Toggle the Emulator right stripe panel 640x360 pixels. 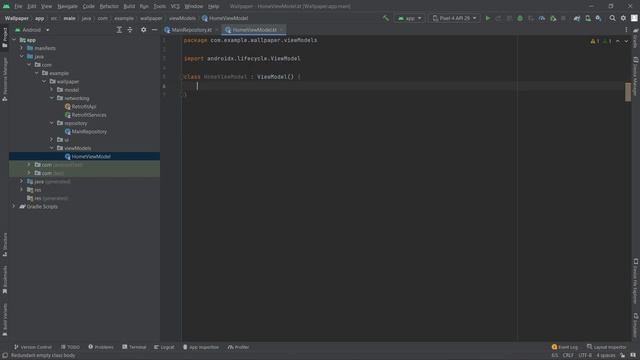point(636,325)
